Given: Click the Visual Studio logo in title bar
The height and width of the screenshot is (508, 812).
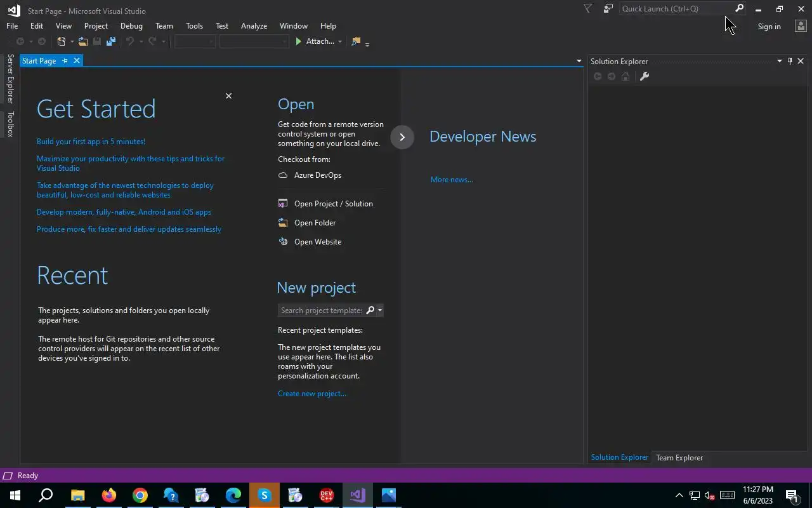Looking at the screenshot, I should coord(13,10).
